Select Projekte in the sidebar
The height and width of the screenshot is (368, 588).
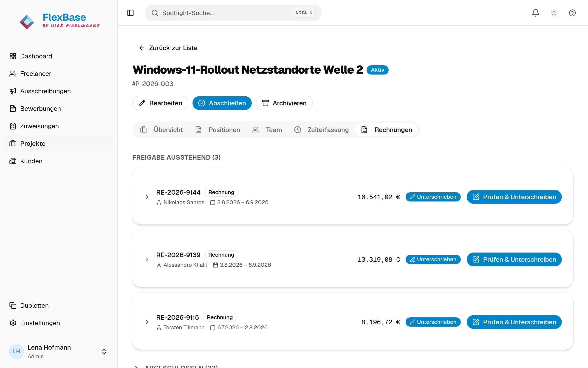[59, 144]
